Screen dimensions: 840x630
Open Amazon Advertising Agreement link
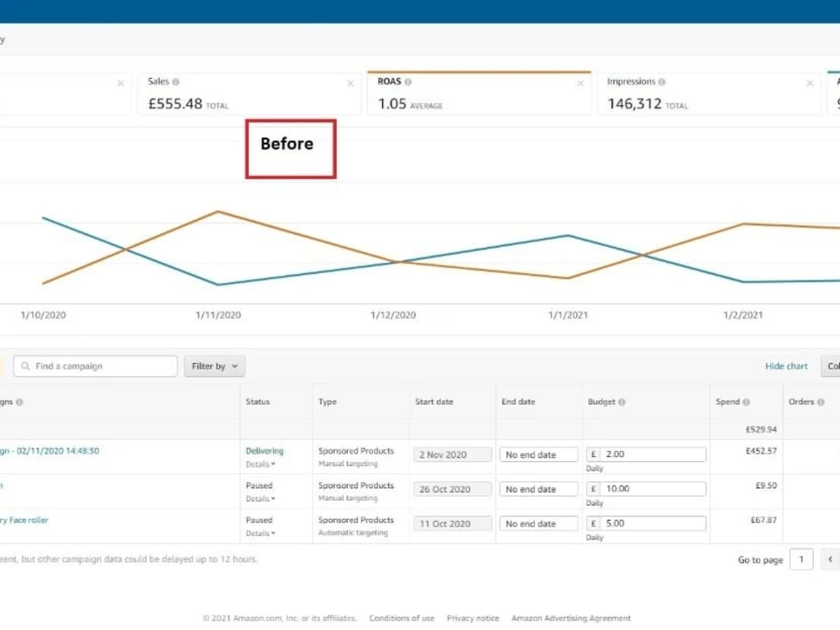coord(571,618)
